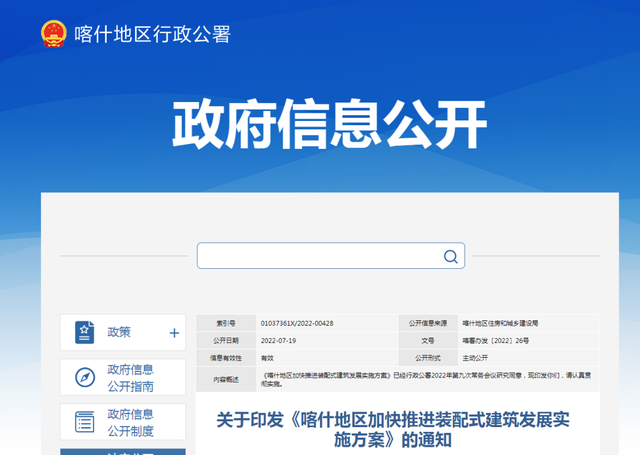Click the 索引号 label cell
640x455 pixels.
click(x=226, y=323)
